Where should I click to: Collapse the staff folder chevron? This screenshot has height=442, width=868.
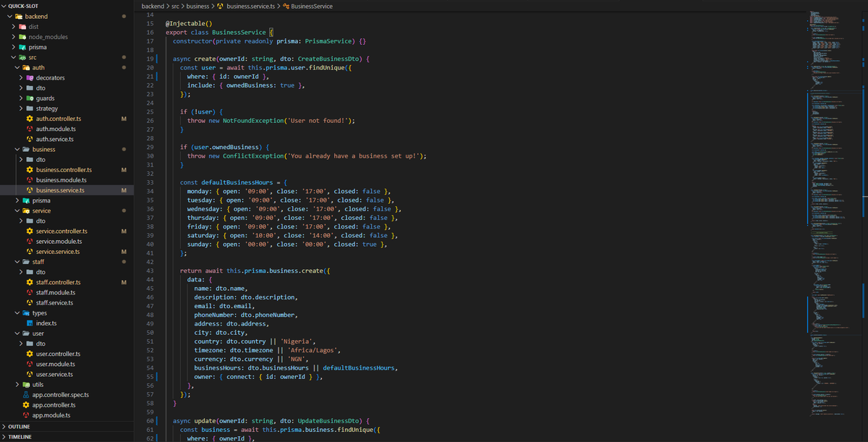tap(17, 262)
